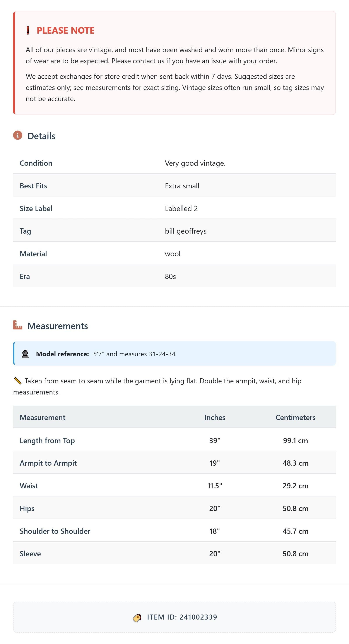The height and width of the screenshot is (644, 349).
Task: Click the Centimeters column header
Action: pyautogui.click(x=295, y=417)
